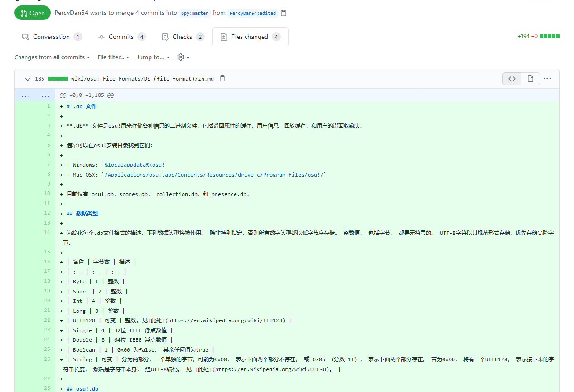Click the green Open status badge
This screenshot has width=574, height=392.
33,13
